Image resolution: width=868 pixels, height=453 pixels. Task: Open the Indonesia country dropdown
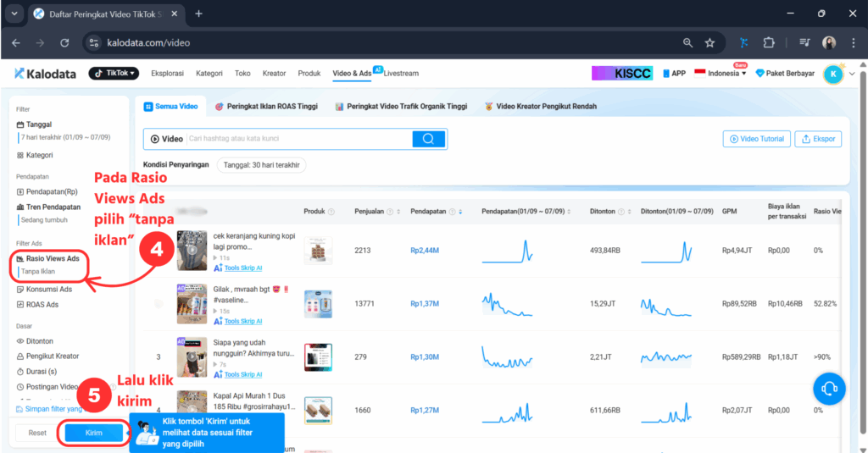(721, 73)
